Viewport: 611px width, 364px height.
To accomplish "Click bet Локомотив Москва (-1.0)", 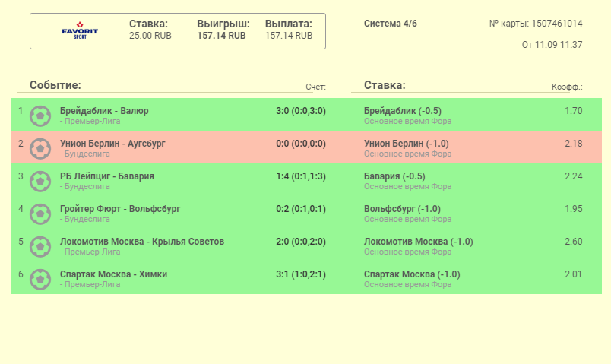I will click(419, 242).
